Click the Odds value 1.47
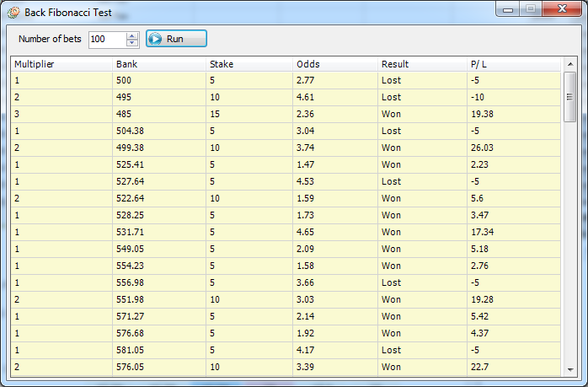This screenshot has width=588, height=387. click(305, 164)
